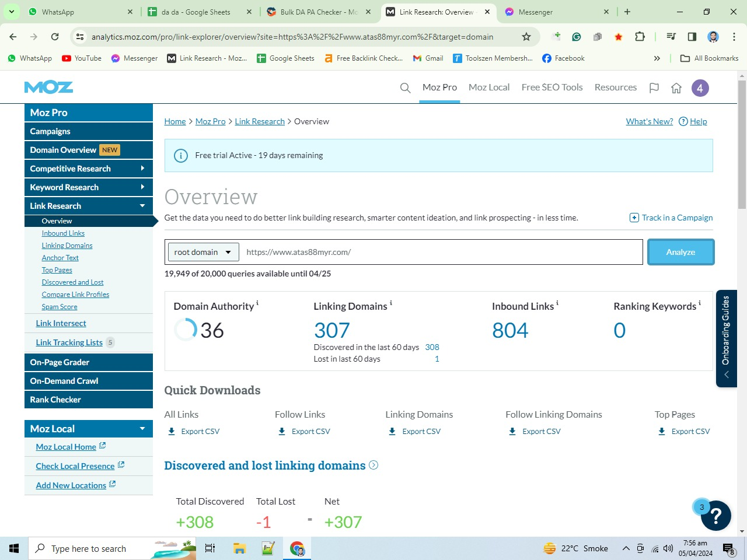Image resolution: width=747 pixels, height=560 pixels.
Task: Open the purple account avatar with 4
Action: (700, 88)
